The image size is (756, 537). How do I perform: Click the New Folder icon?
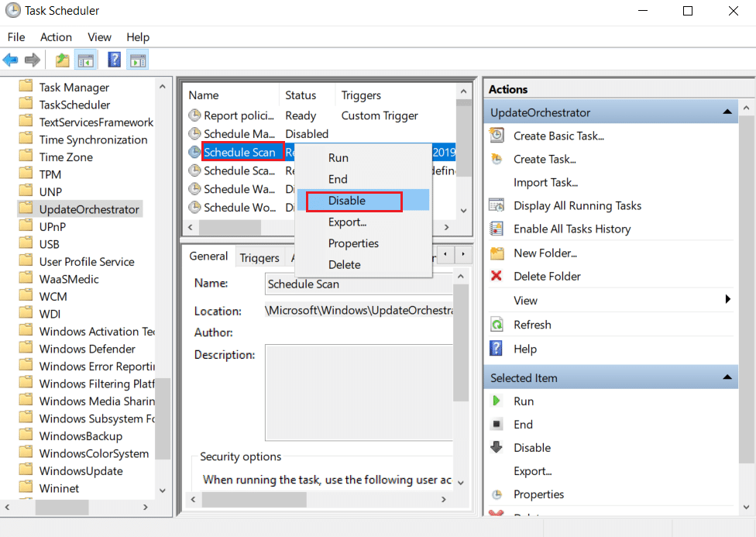497,253
